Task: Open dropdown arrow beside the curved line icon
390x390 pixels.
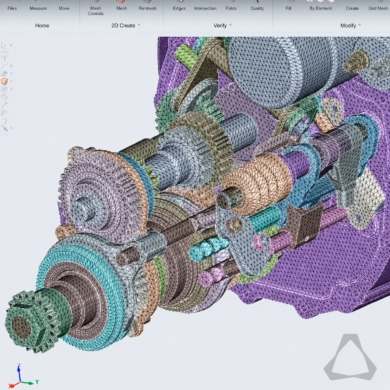Action: pos(11,66)
